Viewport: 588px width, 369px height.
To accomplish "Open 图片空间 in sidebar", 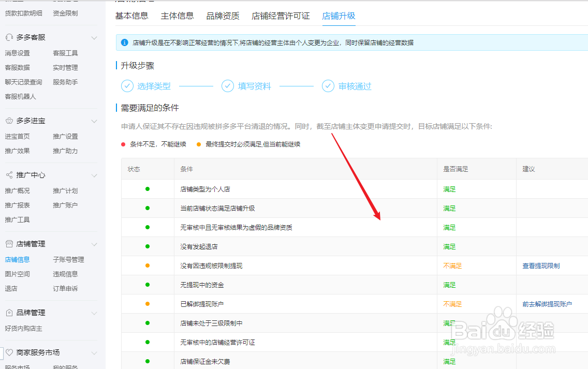I will pyautogui.click(x=17, y=274).
